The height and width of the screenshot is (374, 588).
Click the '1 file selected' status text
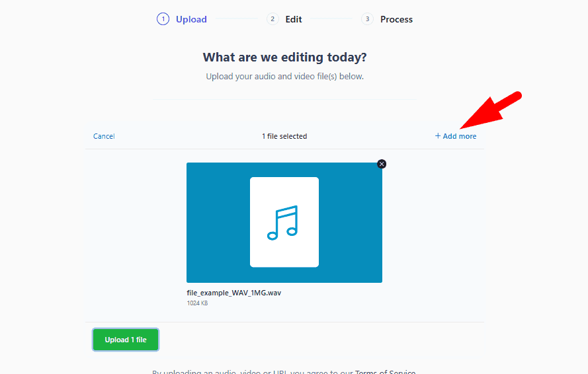coord(284,136)
